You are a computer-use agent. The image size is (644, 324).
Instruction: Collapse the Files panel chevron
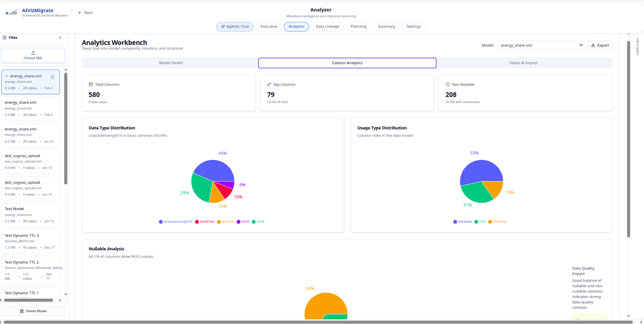61,38
